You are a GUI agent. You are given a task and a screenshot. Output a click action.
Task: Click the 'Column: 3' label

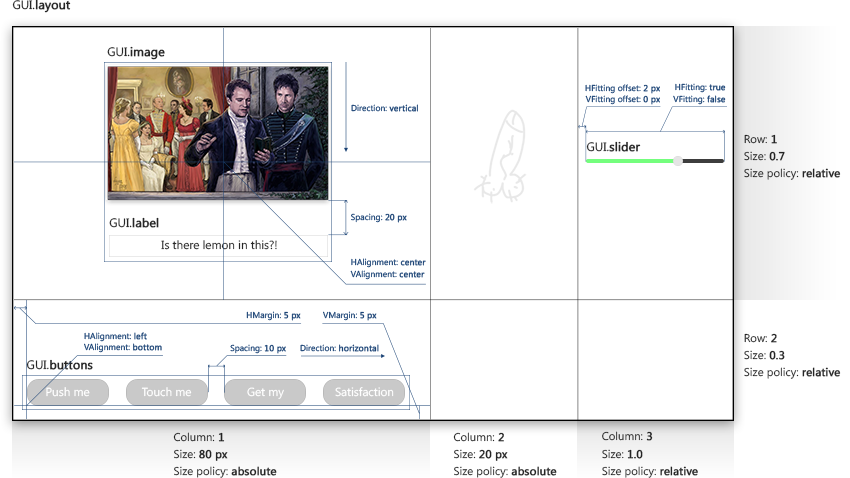tap(627, 436)
